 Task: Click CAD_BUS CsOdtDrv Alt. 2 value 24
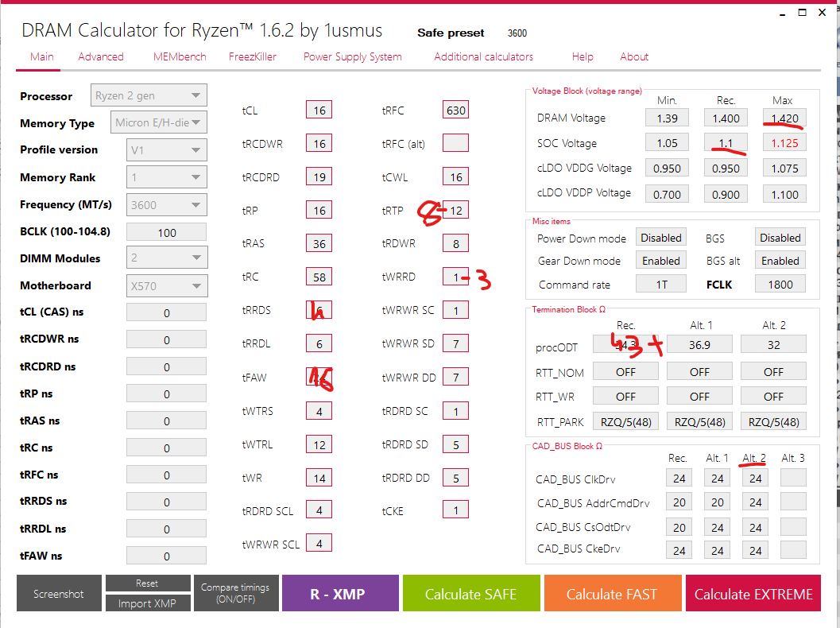click(x=755, y=527)
